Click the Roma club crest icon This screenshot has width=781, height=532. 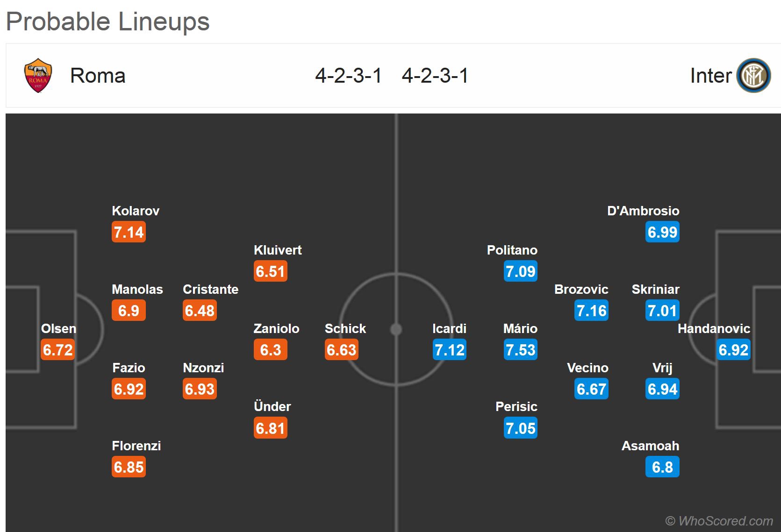click(x=38, y=75)
